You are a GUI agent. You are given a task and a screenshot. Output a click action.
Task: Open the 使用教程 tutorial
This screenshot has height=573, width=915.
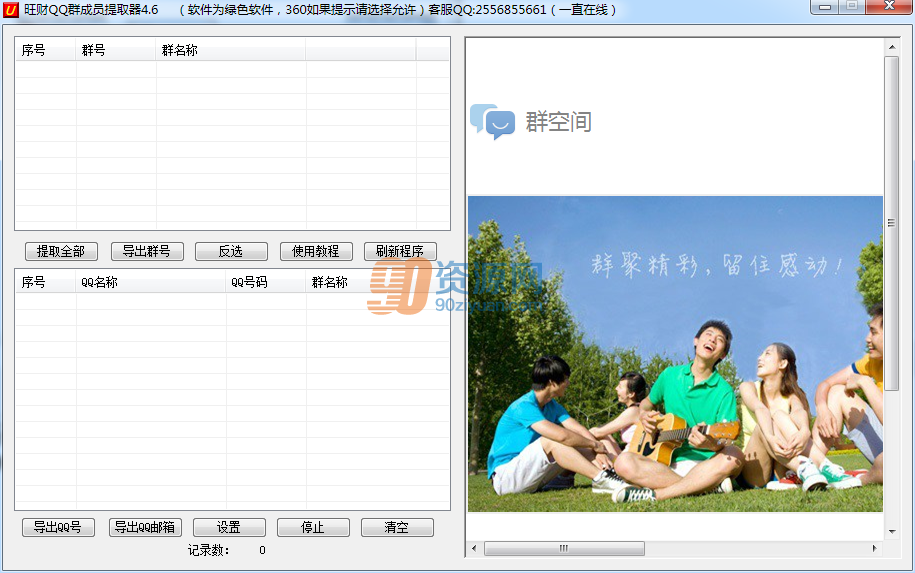[316, 251]
